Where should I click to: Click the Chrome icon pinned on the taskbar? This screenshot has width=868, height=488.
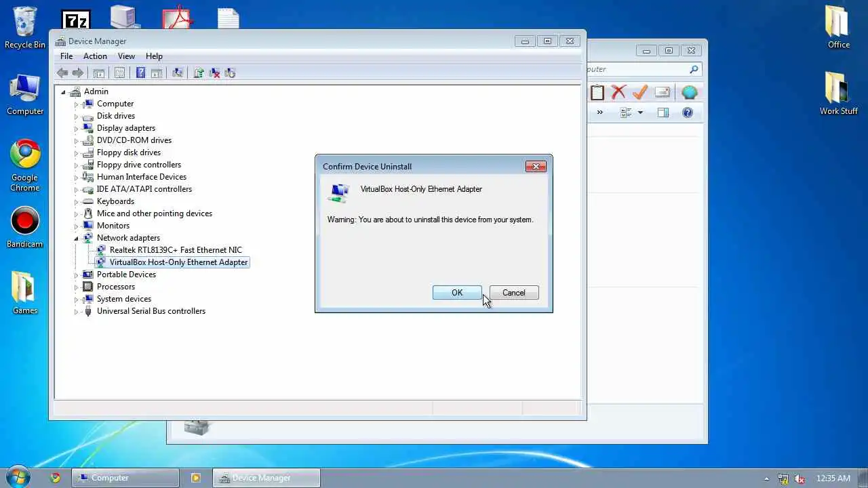[x=56, y=478]
